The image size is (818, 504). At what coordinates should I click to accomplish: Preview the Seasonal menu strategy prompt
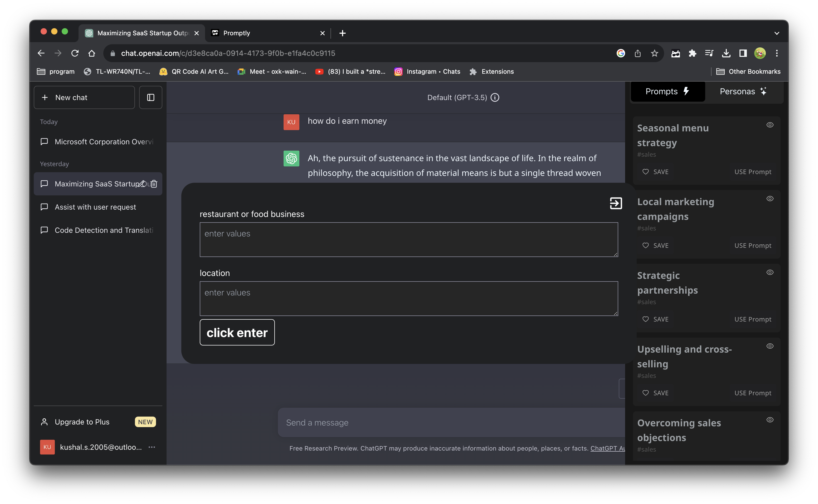770,125
